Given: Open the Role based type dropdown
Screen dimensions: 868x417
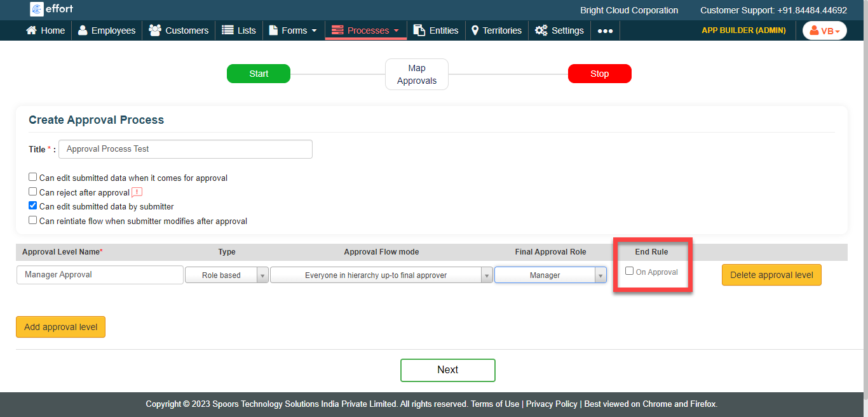Looking at the screenshot, I should (x=226, y=275).
